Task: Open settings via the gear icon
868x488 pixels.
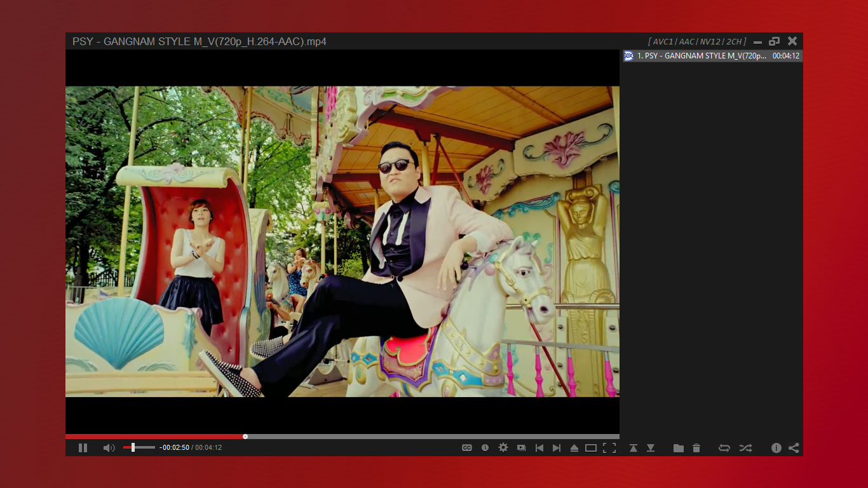Action: (x=503, y=448)
